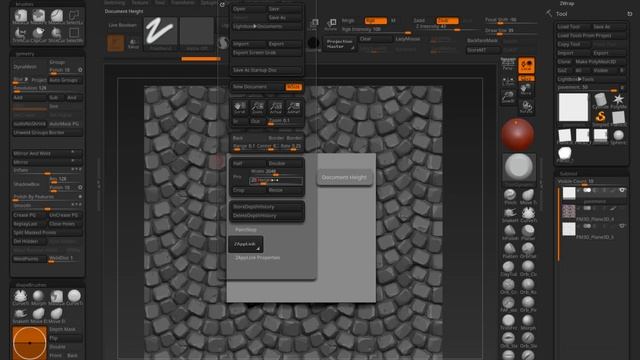Viewport: 640px width, 360px height.
Task: Select the Simple brush golden S tool
Action: [600, 118]
